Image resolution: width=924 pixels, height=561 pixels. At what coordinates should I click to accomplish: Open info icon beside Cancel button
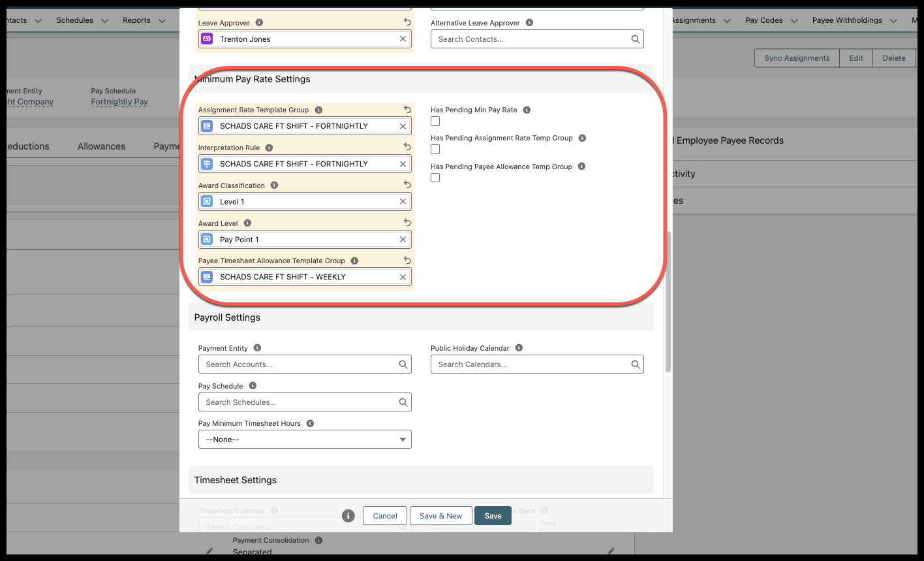coord(348,516)
